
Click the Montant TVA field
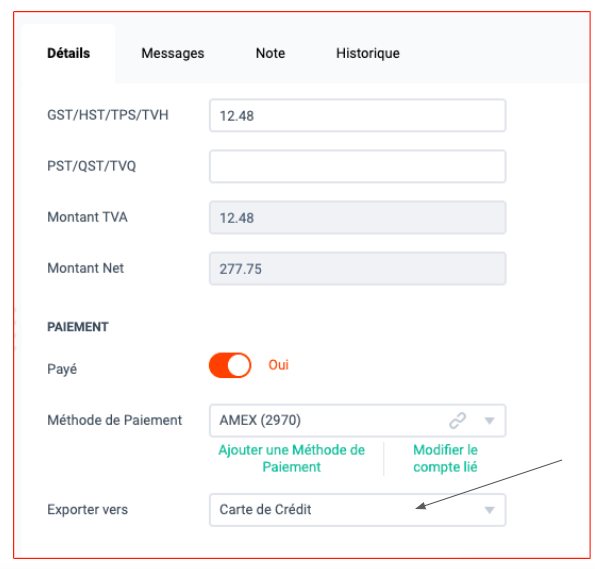[x=357, y=218]
